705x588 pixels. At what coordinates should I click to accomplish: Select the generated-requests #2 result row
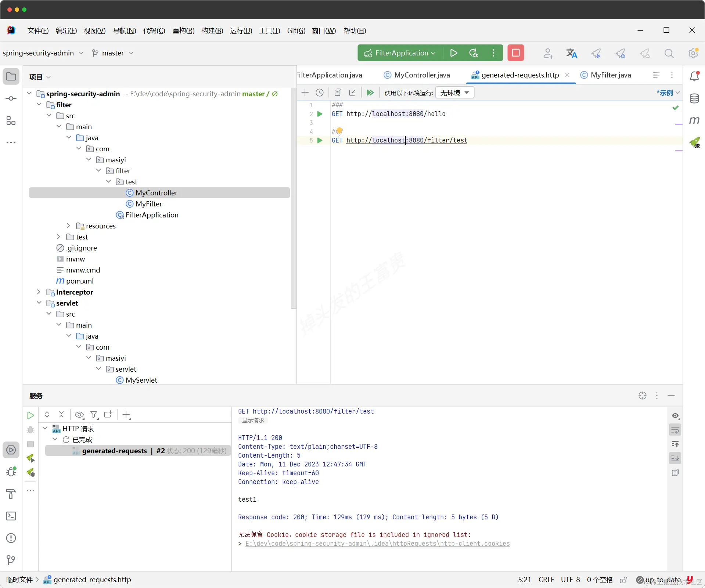tap(138, 451)
